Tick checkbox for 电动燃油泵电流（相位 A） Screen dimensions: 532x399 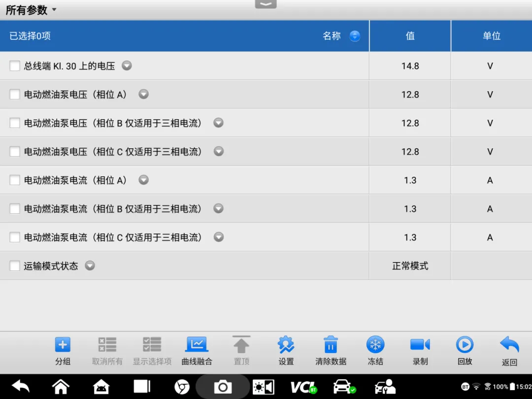(x=15, y=180)
